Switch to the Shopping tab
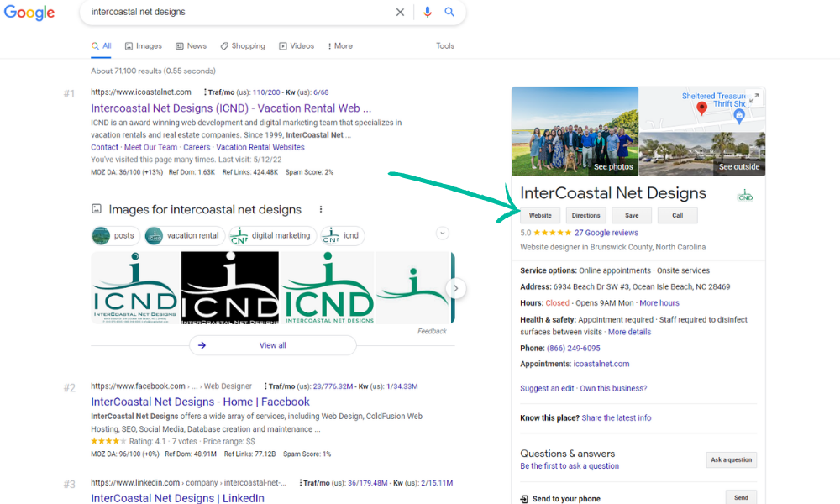 coord(243,46)
